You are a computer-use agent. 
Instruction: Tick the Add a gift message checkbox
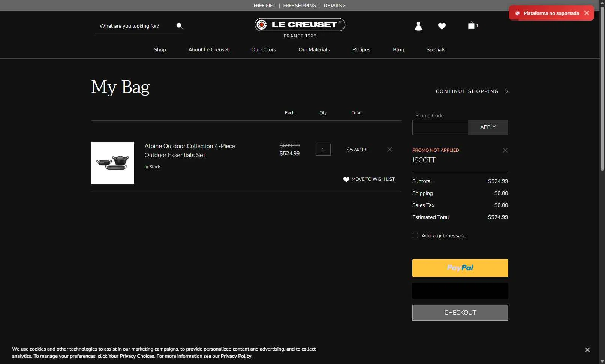pyautogui.click(x=415, y=235)
